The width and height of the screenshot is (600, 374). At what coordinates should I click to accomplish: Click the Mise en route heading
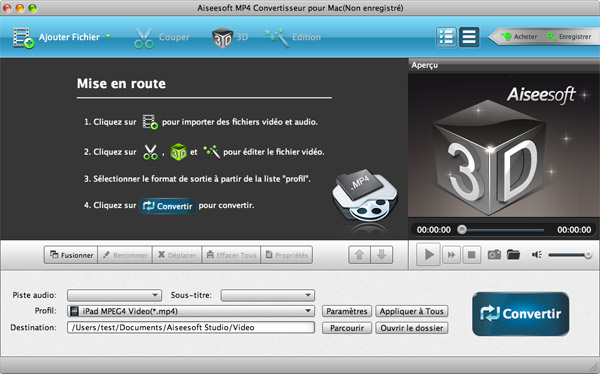click(121, 83)
